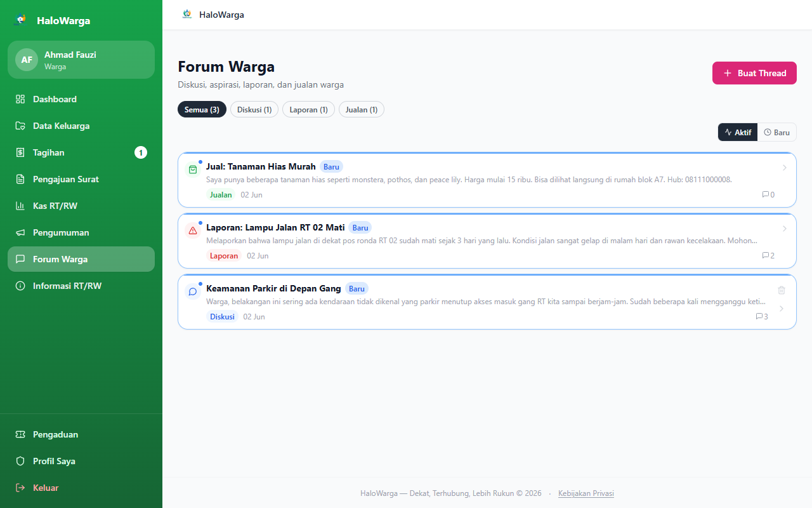This screenshot has width=812, height=508.
Task: Select the Diskusi (1) filter tab
Action: 254,110
